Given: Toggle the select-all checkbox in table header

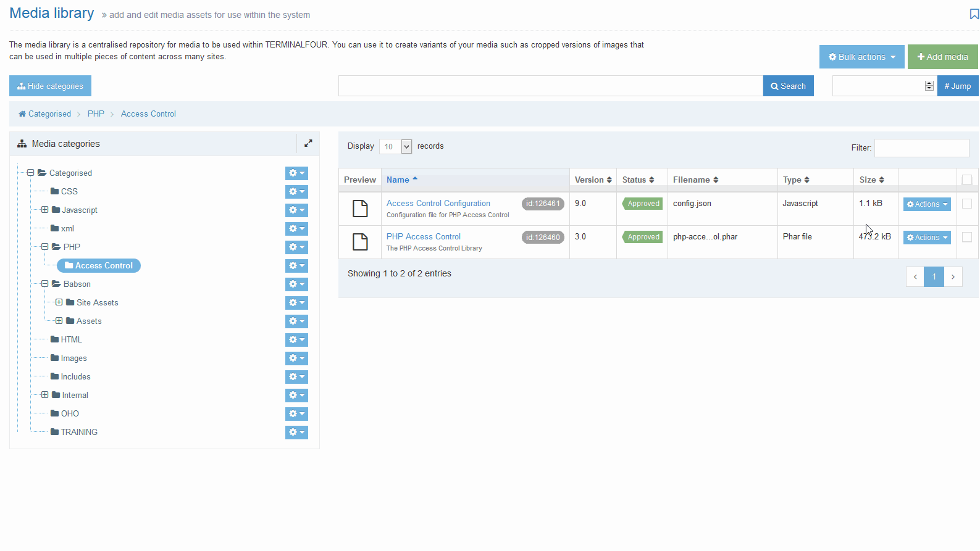Looking at the screenshot, I should (x=967, y=180).
